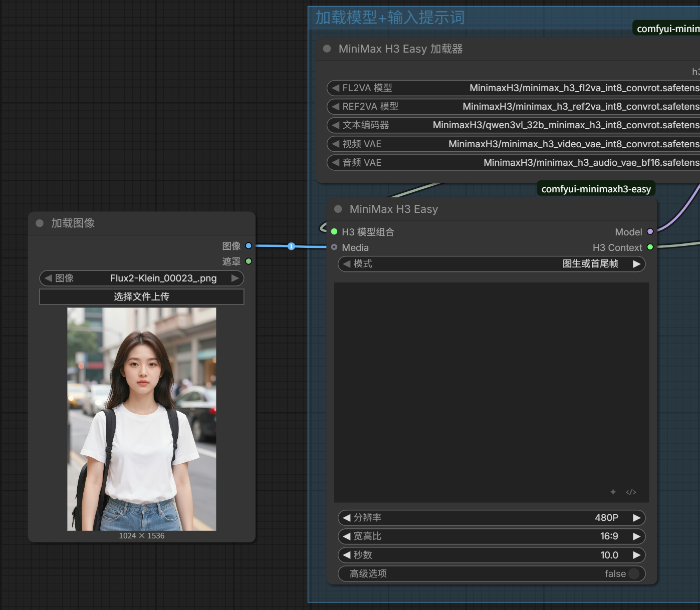
Task: Click the MiniMax H3 Easy node title text
Action: point(394,209)
